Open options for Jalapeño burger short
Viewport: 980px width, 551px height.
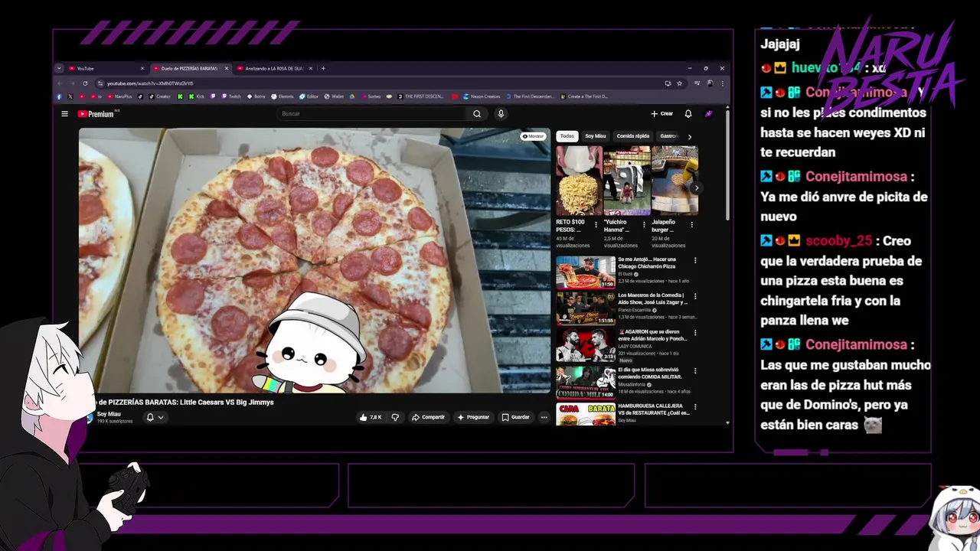coord(692,225)
